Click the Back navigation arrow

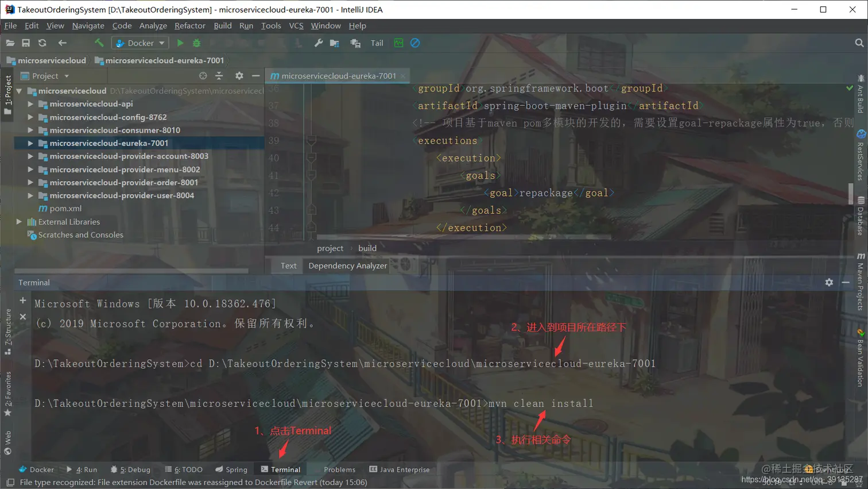pos(62,43)
